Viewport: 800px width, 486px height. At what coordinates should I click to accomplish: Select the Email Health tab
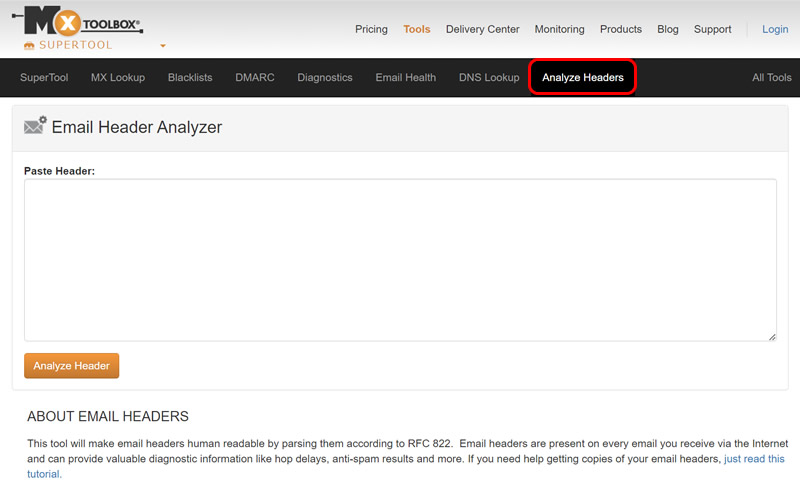(405, 78)
